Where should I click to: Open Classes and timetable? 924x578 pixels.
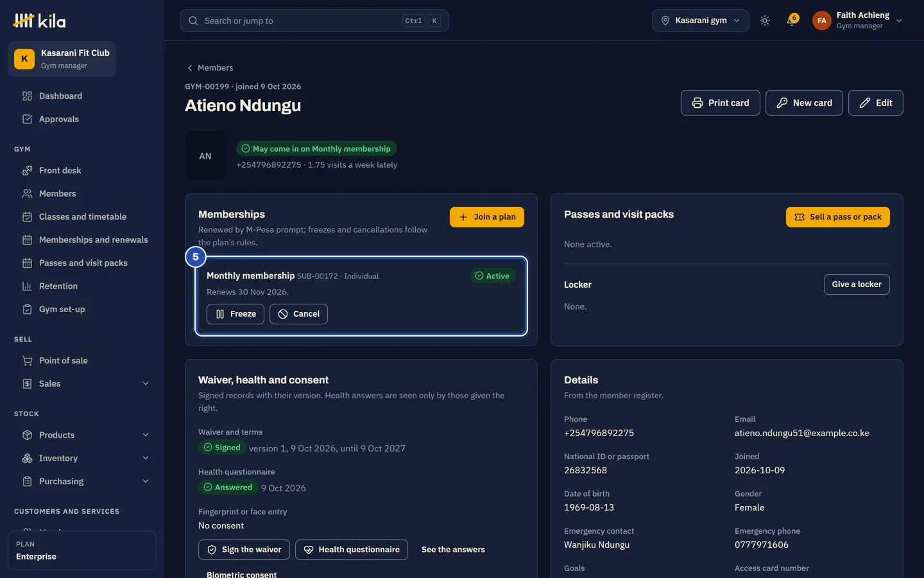[x=82, y=217]
